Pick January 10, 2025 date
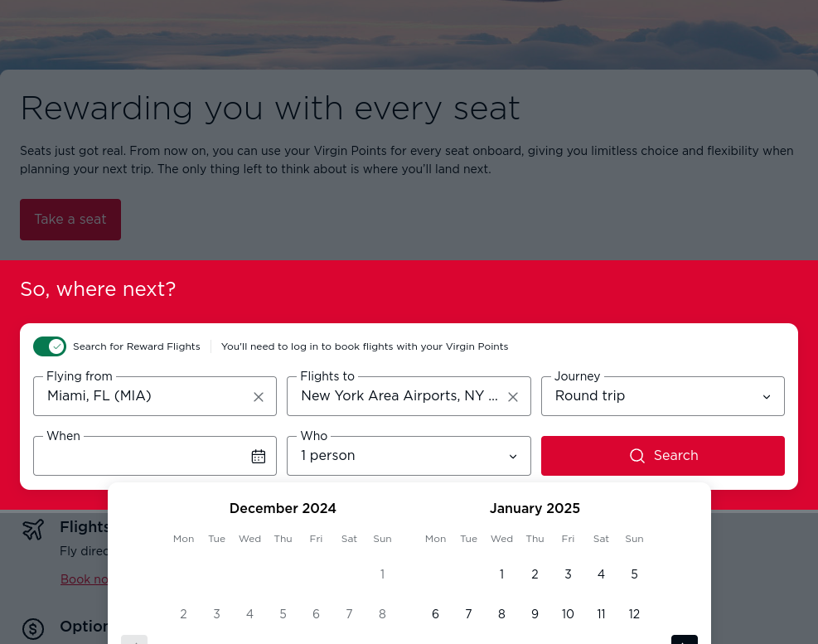This screenshot has width=818, height=644. pos(568,613)
